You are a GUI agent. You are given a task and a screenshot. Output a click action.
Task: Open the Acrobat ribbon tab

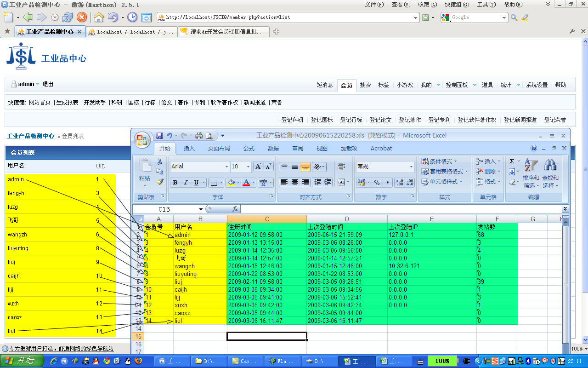click(381, 148)
